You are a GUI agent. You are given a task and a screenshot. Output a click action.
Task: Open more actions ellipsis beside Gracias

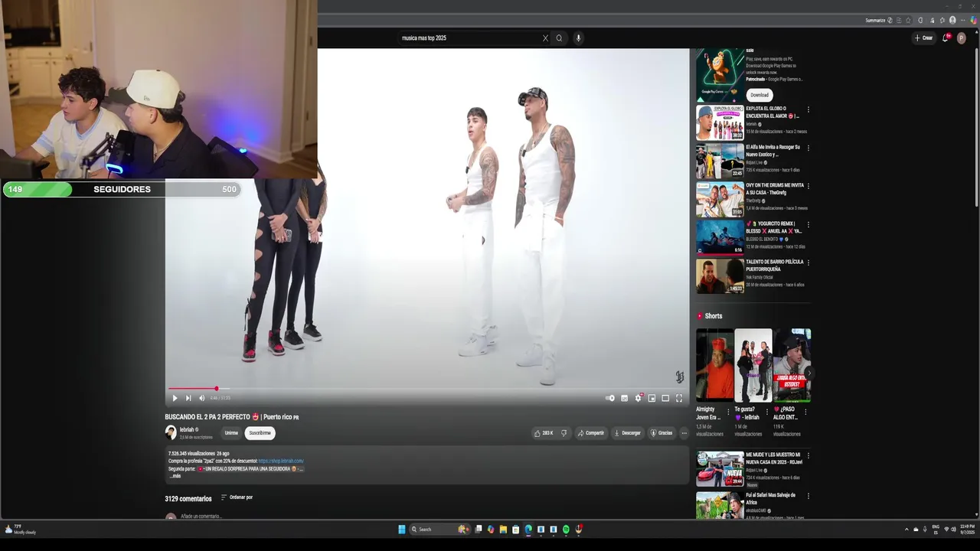pyautogui.click(x=684, y=433)
